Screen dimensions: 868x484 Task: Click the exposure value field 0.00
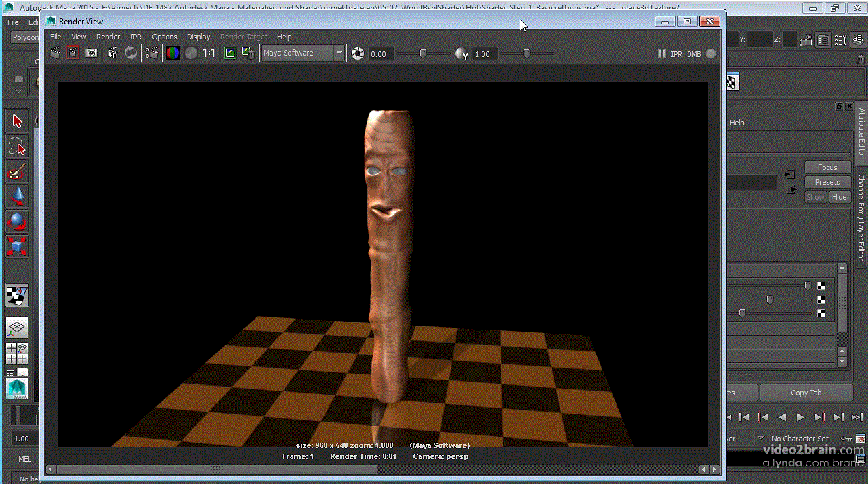coord(381,54)
